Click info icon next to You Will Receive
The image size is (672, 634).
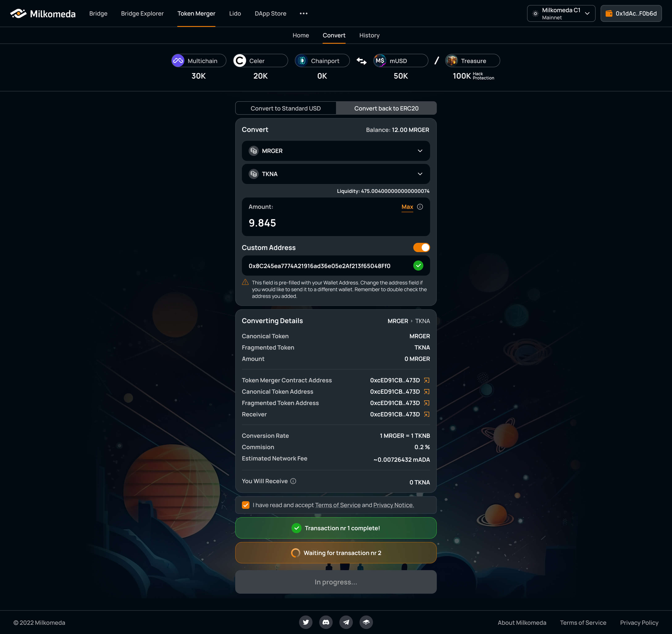point(293,481)
